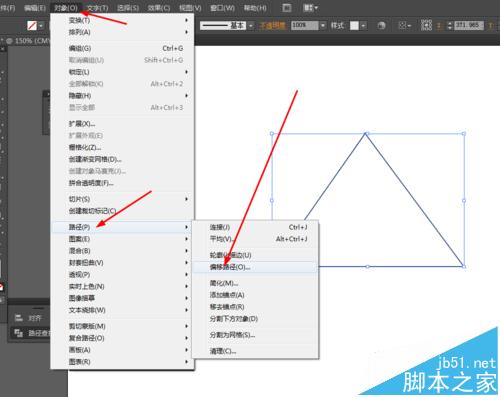500x397 pixels.
Task: Select 隐藏(H) submenu entry
Action: coord(122,96)
